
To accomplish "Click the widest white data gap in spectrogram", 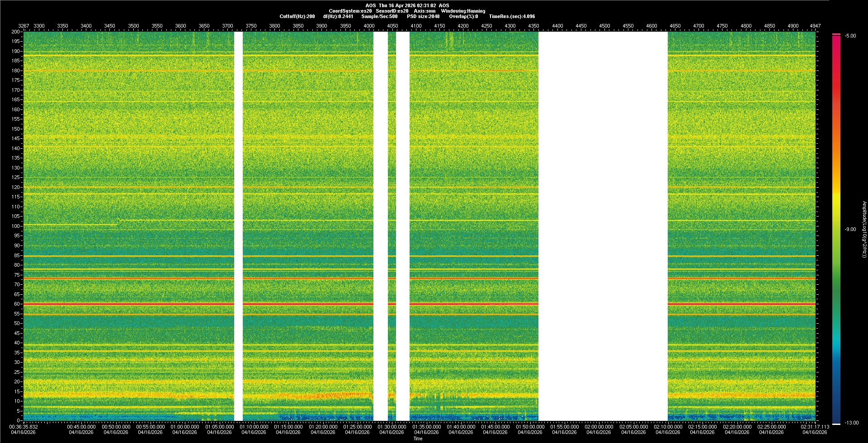I will [603, 226].
